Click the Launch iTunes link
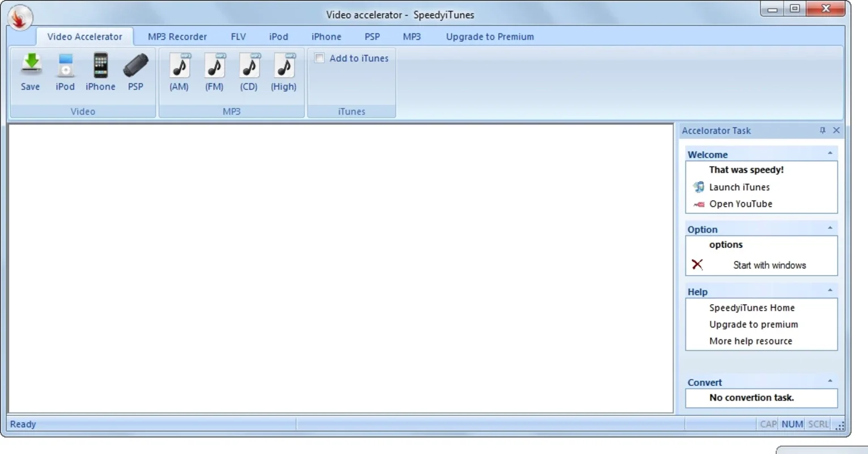Image resolution: width=868 pixels, height=454 pixels. 739,187
